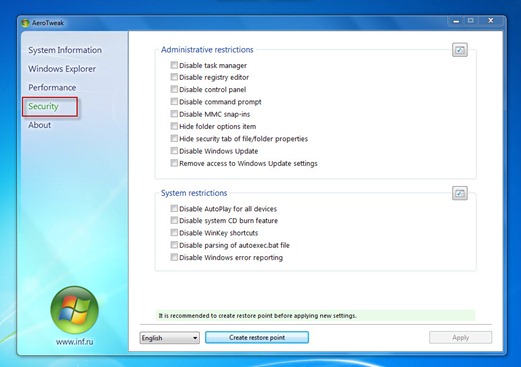Minimize the AeroTweak window

point(456,21)
